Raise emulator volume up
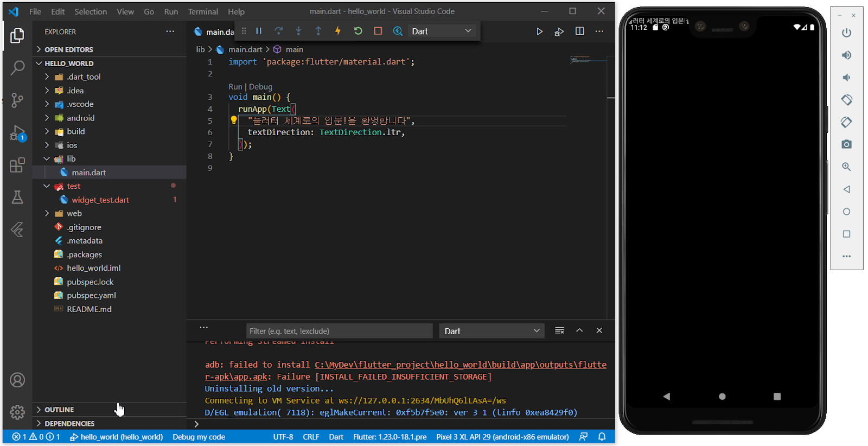 point(846,55)
